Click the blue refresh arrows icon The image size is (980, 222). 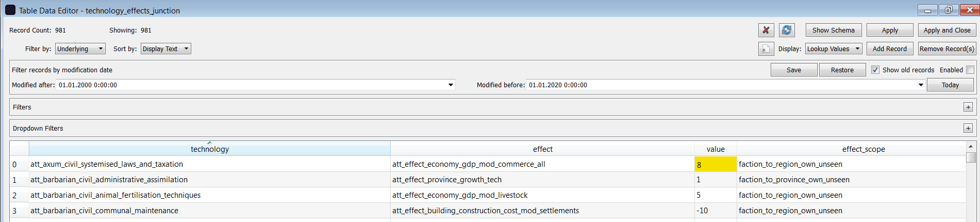[x=787, y=30]
